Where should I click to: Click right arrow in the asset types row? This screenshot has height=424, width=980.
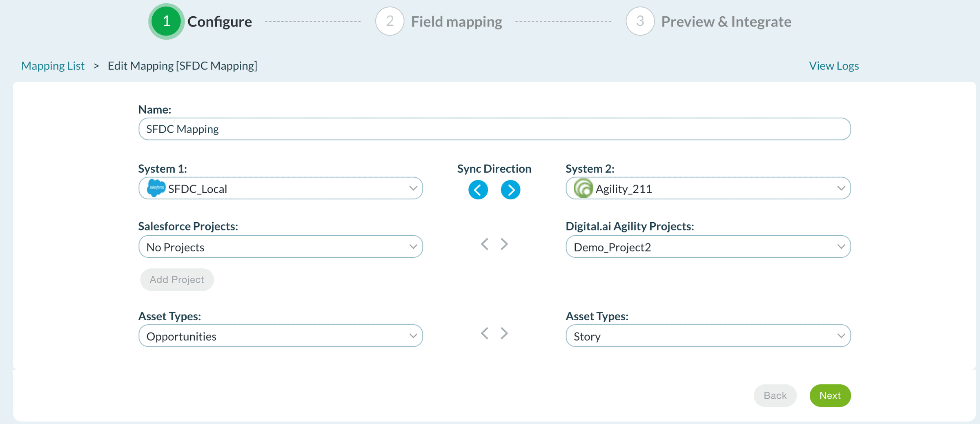tap(504, 333)
